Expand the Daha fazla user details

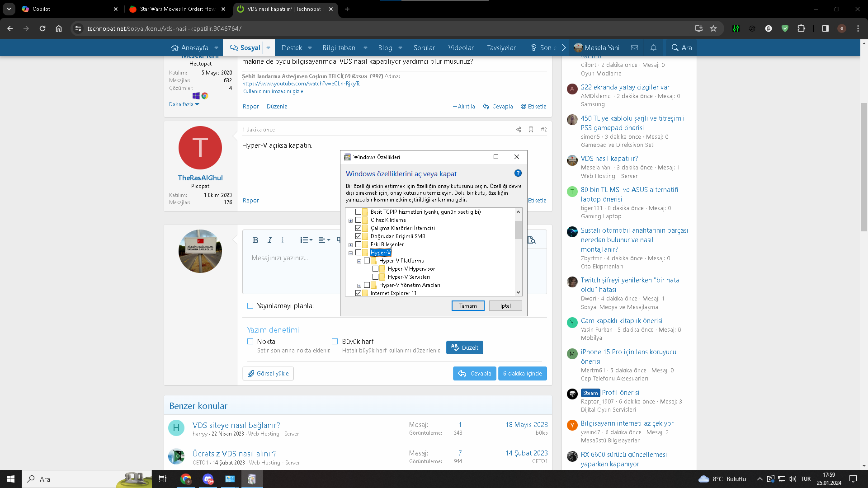tap(184, 104)
